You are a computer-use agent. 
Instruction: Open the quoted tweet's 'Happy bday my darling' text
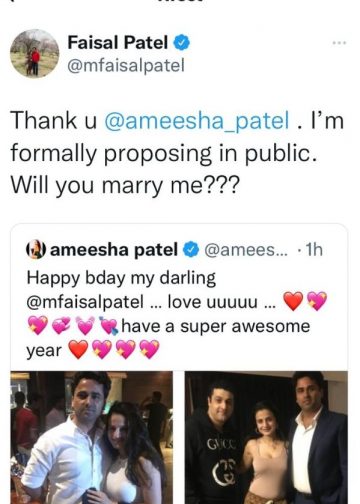pos(121,278)
